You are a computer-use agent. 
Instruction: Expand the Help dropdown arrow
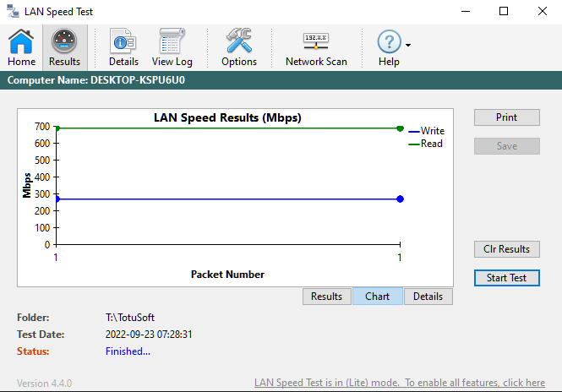[408, 46]
